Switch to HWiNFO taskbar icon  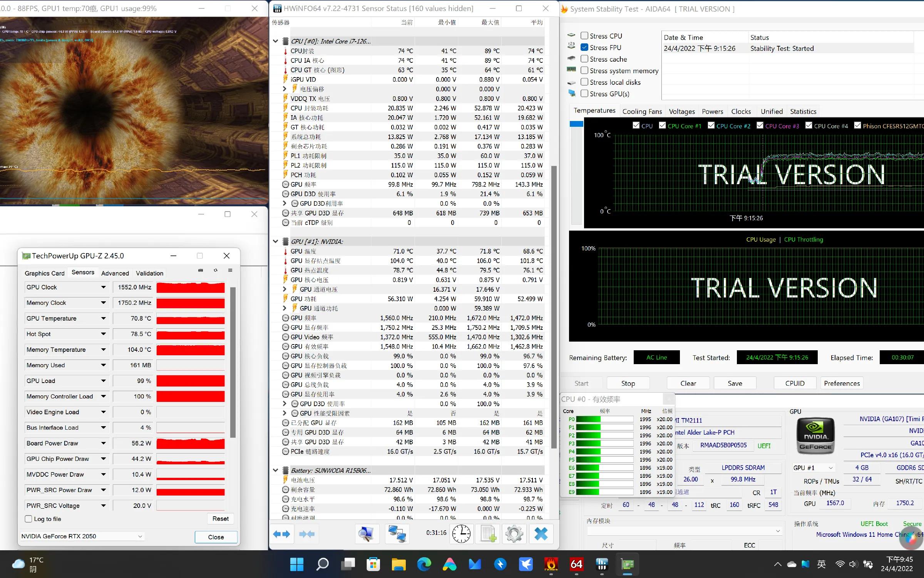click(x=602, y=565)
